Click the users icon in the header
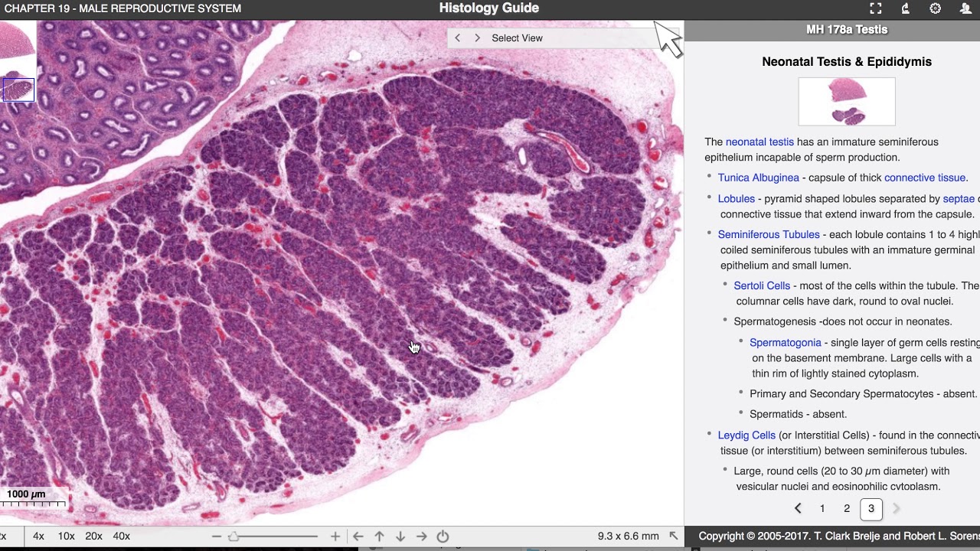 [965, 8]
